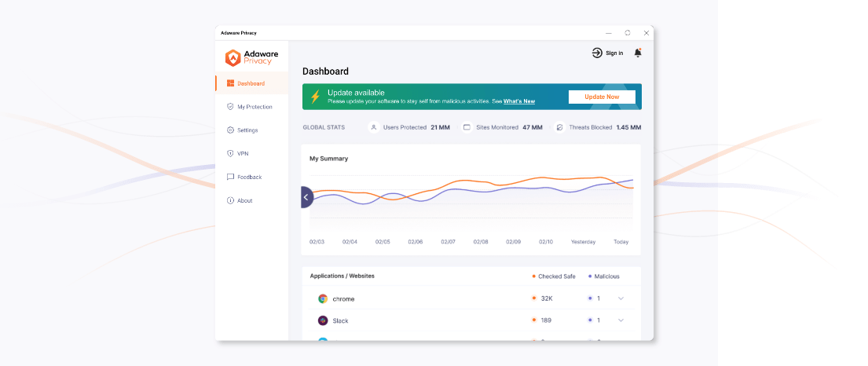Select VPN in the sidebar
Screen dimensions: 868x366
coord(242,154)
